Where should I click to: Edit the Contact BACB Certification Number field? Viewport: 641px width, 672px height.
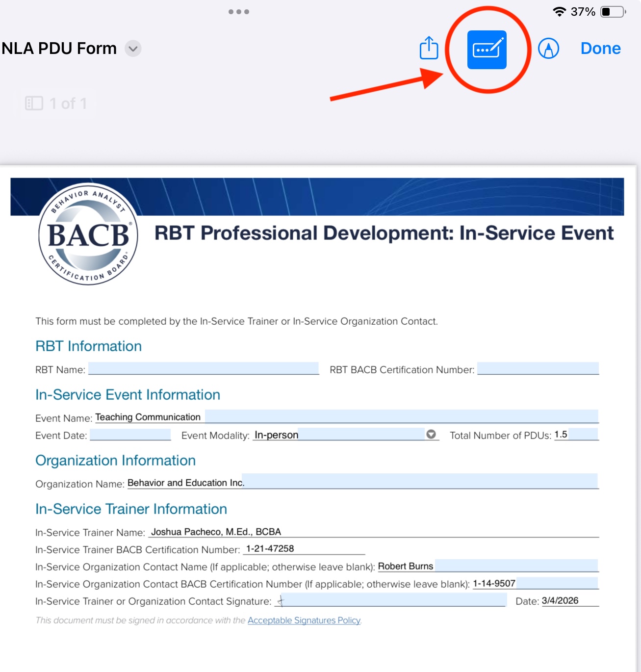click(536, 583)
